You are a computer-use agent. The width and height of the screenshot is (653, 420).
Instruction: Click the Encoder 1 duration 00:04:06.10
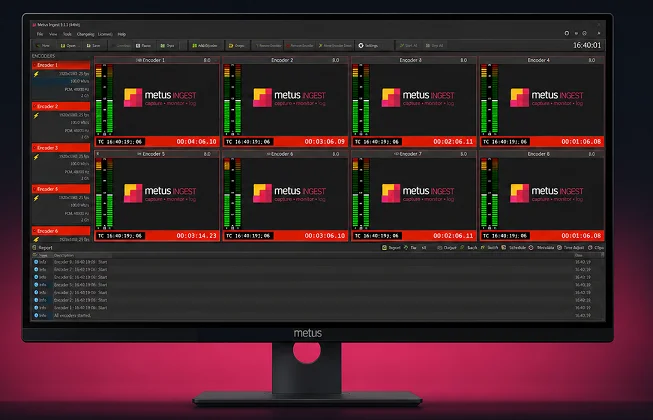click(x=196, y=142)
